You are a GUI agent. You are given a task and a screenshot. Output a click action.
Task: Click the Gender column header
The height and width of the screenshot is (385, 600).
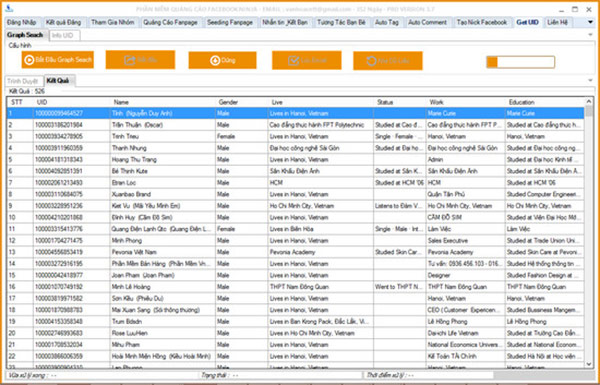(x=242, y=102)
